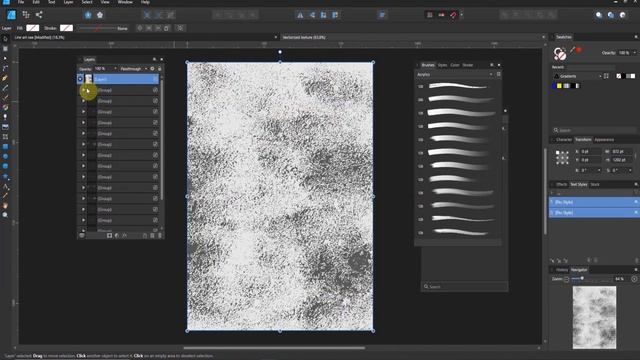Click the fill and stroke selector circles
Viewport: 640px width, 360px height.
point(560,53)
